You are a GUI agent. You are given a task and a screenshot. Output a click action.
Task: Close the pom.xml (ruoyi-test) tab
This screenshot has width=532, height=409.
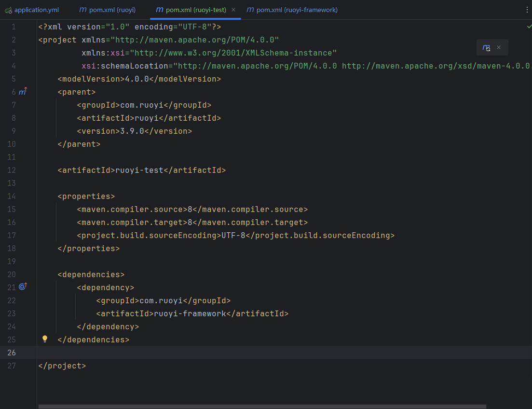(233, 10)
